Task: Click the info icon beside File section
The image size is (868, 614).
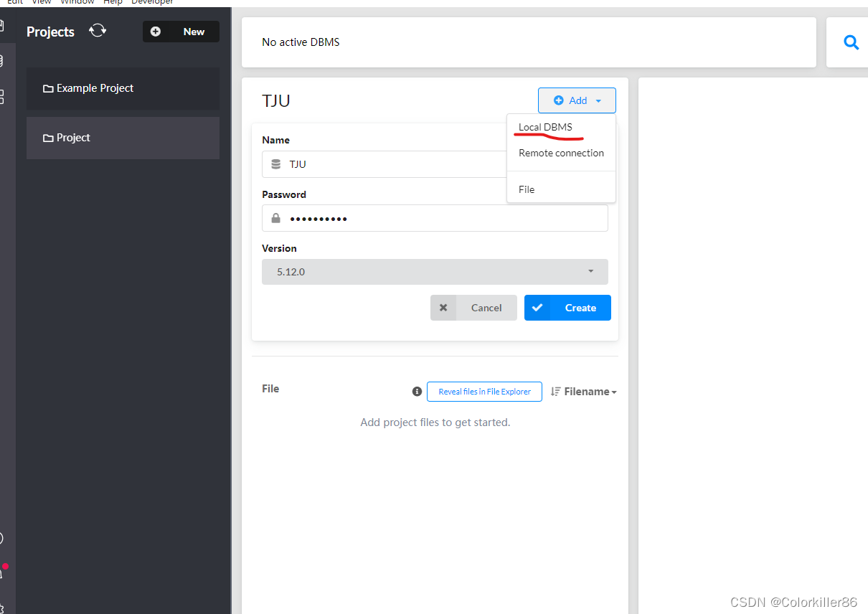Action: [417, 391]
